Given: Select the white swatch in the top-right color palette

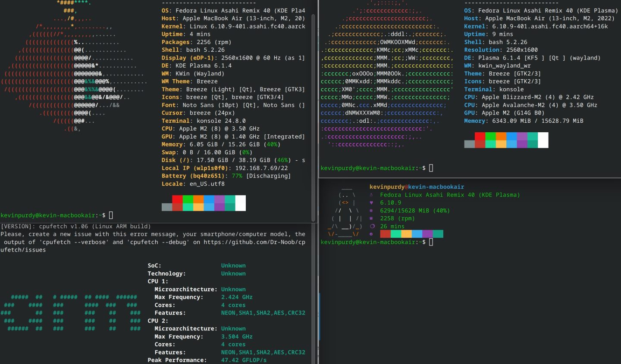Looking at the screenshot, I should (543, 140).
